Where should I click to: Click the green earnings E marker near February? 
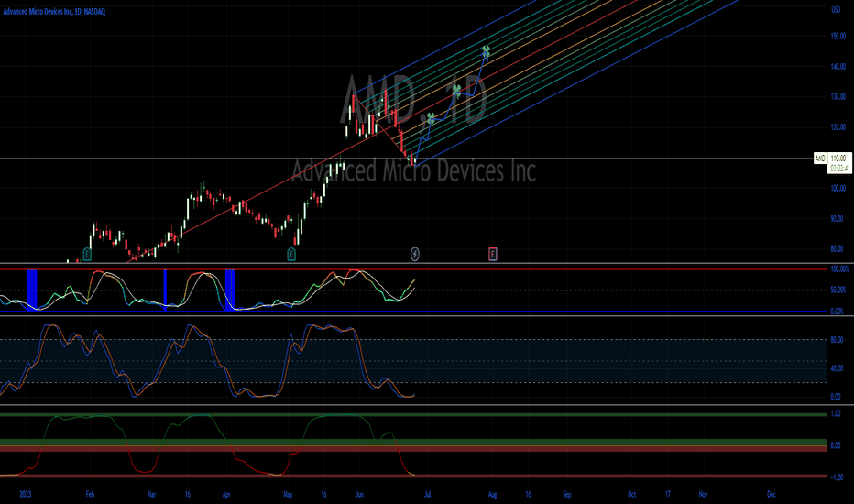coord(87,254)
